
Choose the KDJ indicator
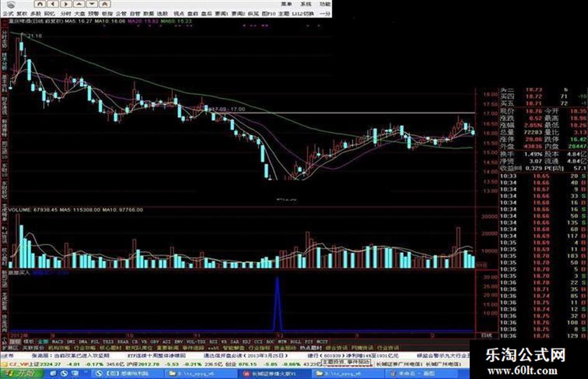pos(247,342)
